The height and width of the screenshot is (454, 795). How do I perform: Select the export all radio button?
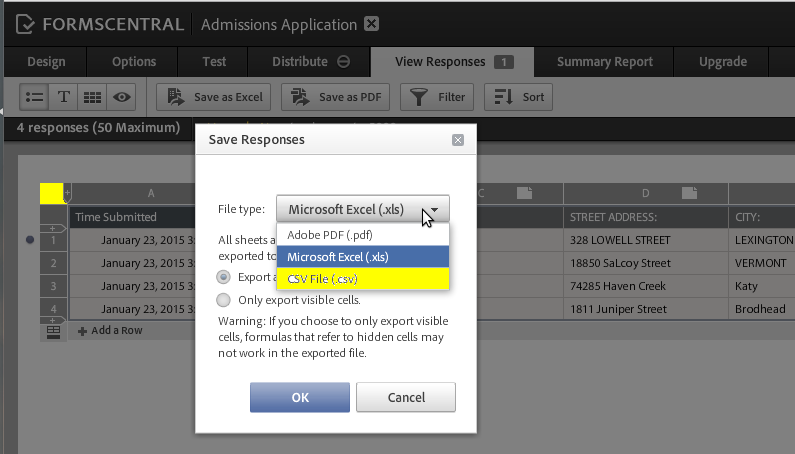(224, 277)
